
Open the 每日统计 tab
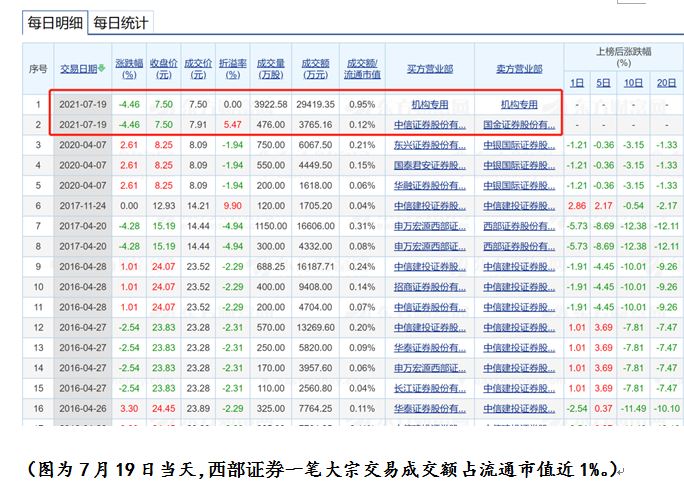[120, 23]
